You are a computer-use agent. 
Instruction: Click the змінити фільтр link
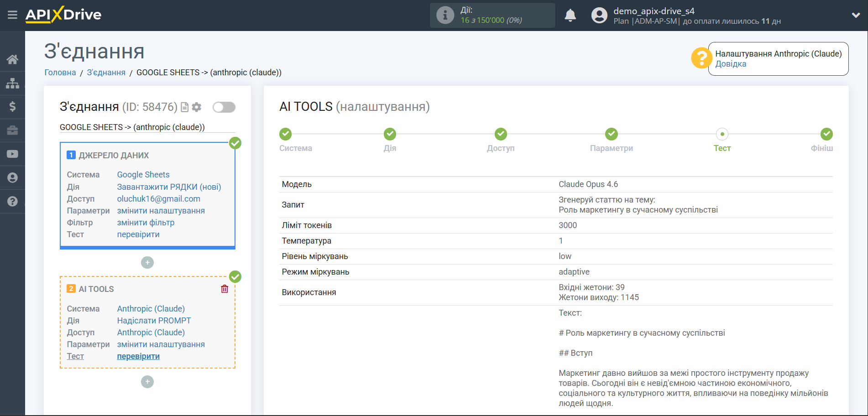146,223
